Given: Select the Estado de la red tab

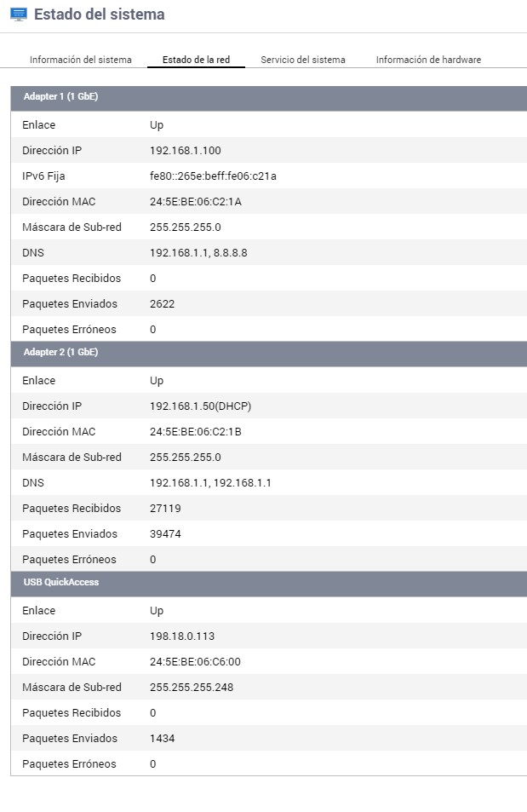Looking at the screenshot, I should pos(196,60).
